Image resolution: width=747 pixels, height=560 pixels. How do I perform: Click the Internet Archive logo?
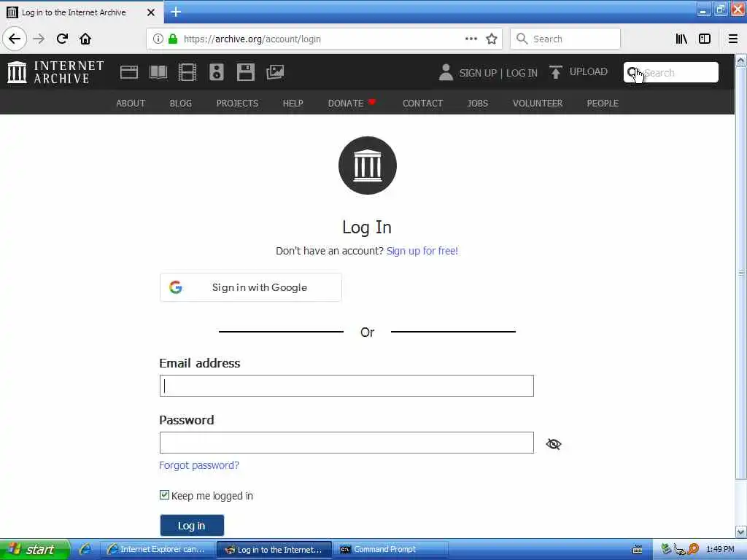(x=55, y=72)
